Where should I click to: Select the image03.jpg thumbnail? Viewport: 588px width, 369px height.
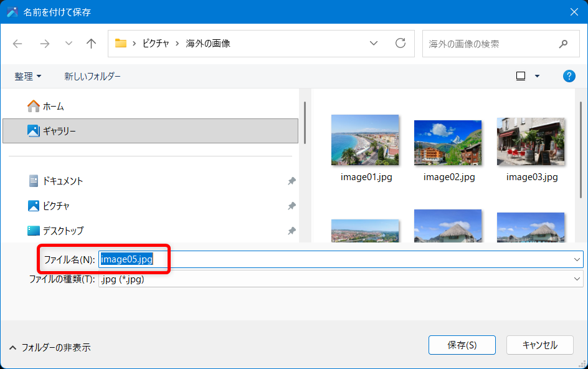click(531, 141)
